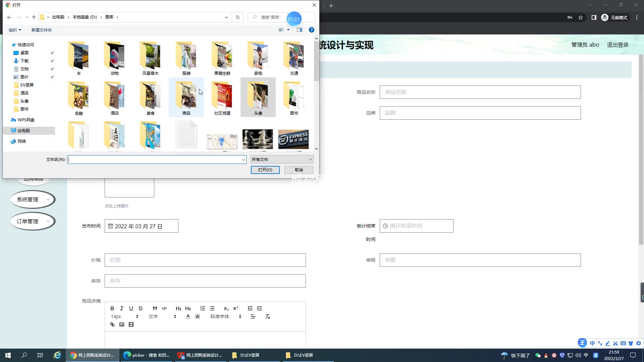
Task: Clear text formatting with Tx icon
Action: point(268,316)
